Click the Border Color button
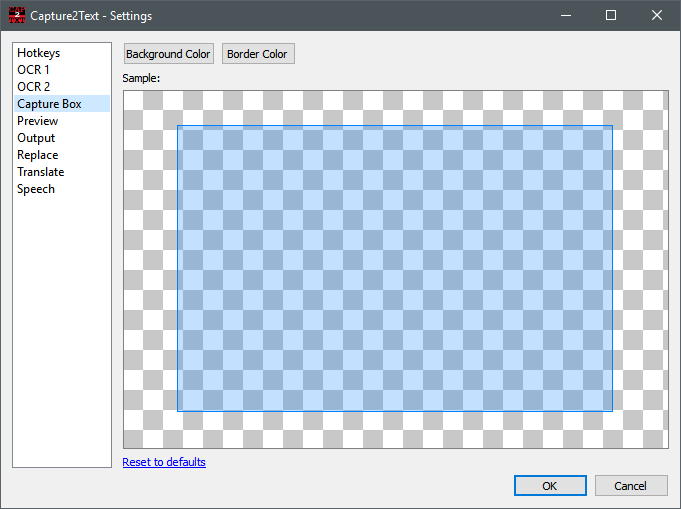The height and width of the screenshot is (509, 681). (258, 54)
